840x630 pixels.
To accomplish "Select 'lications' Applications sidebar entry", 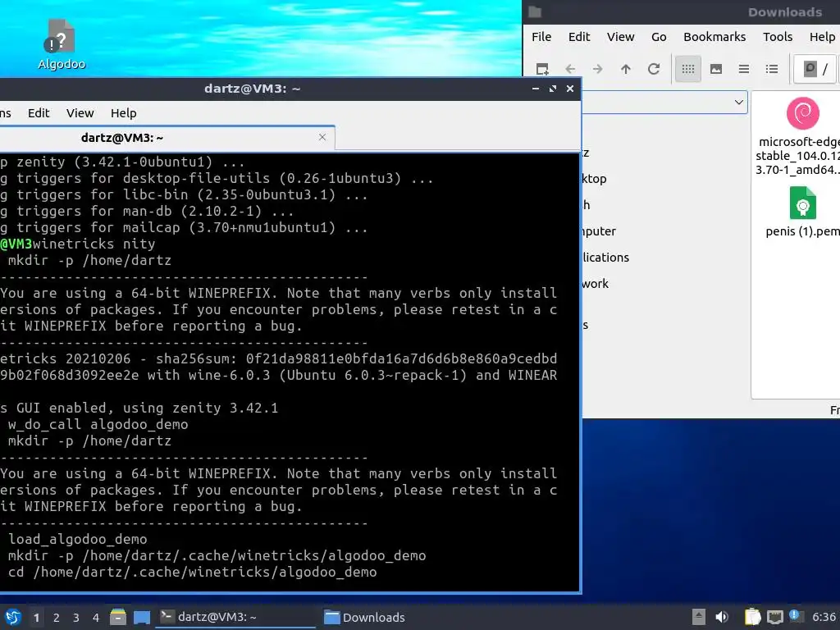I will click(606, 258).
